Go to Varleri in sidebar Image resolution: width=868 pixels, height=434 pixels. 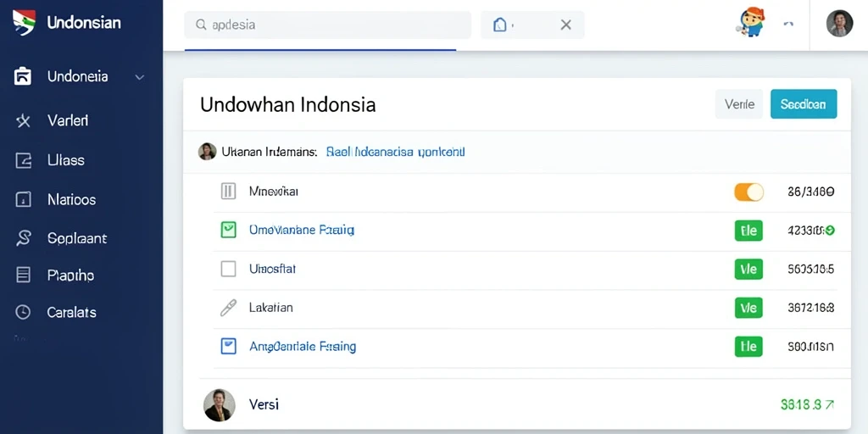coord(68,120)
